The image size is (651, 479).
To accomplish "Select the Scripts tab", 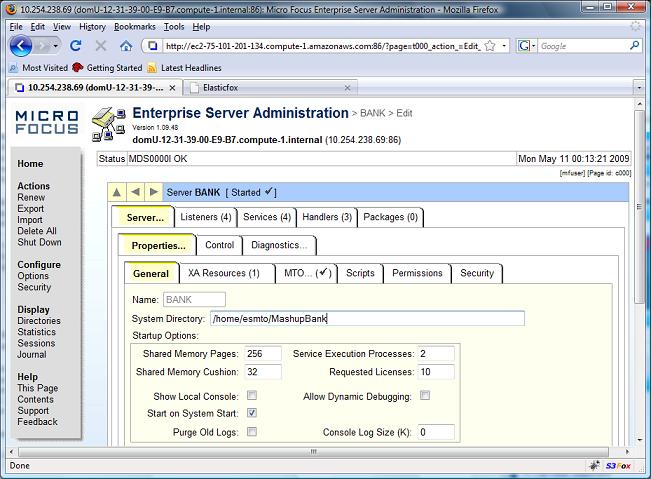I will click(x=360, y=273).
